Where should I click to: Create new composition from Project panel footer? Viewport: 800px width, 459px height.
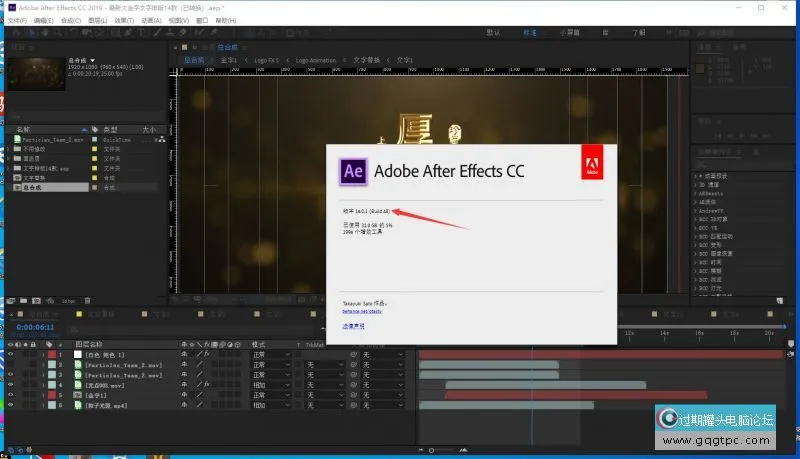tap(36, 301)
